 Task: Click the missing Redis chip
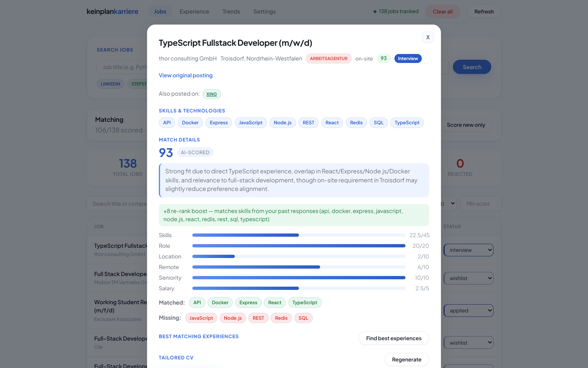[x=281, y=318]
